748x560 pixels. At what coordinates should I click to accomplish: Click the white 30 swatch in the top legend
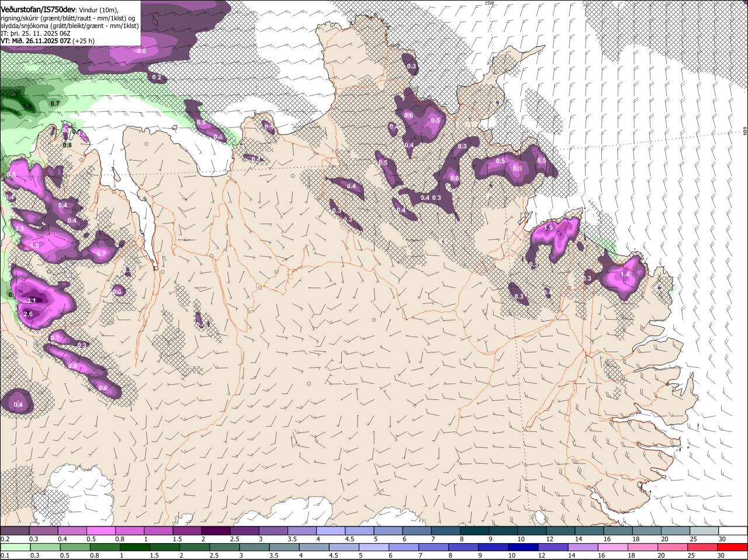(x=732, y=530)
